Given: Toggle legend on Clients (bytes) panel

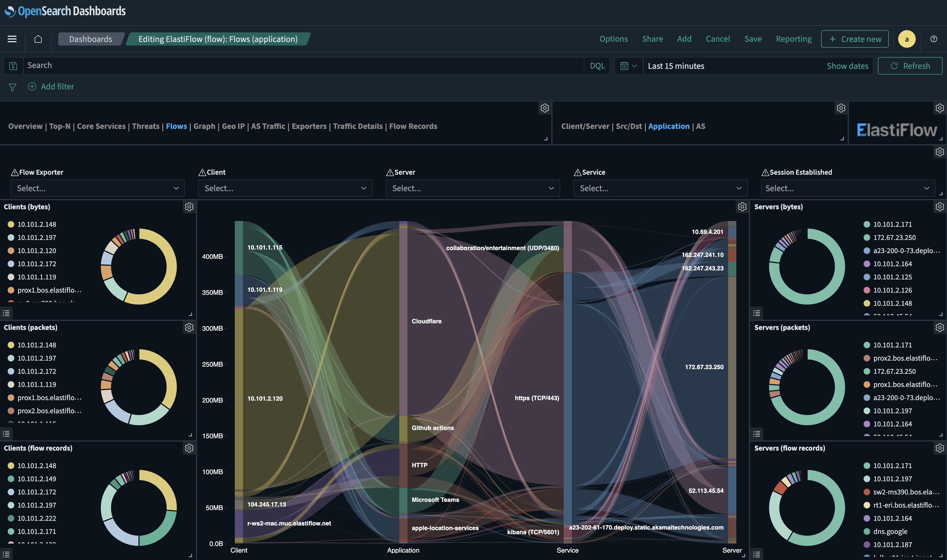Looking at the screenshot, I should click(x=6, y=313).
